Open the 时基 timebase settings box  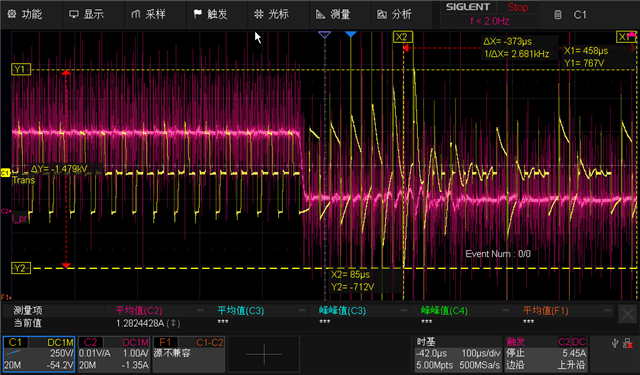(458, 354)
